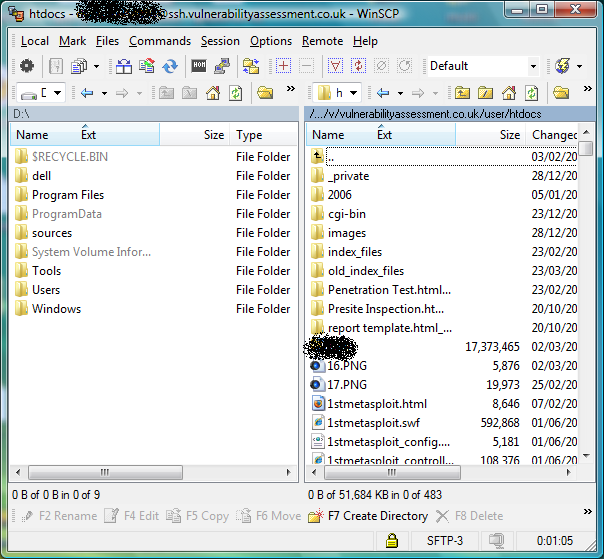Go to remote root directory icon
Screen dimensions: 604x559
pyautogui.click(x=485, y=93)
